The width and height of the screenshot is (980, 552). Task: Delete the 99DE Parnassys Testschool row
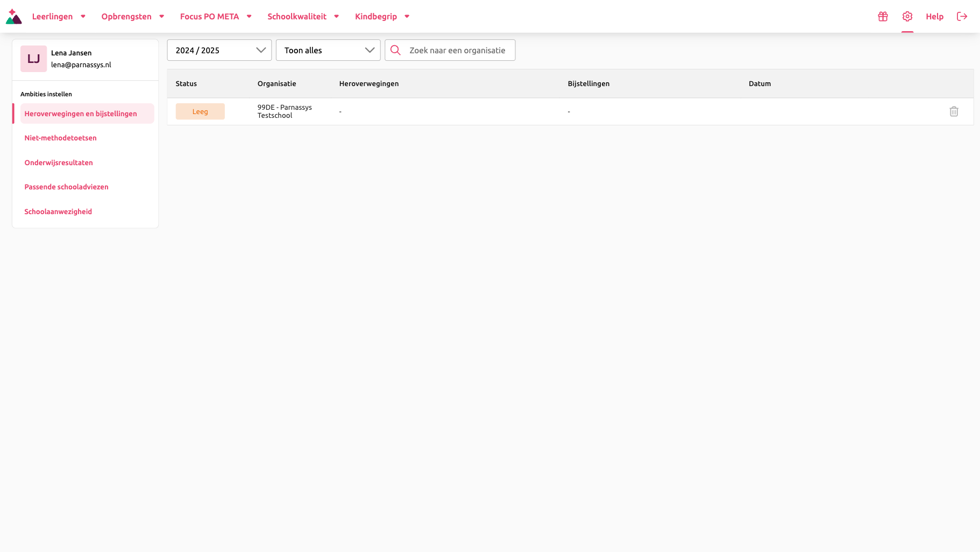point(954,111)
